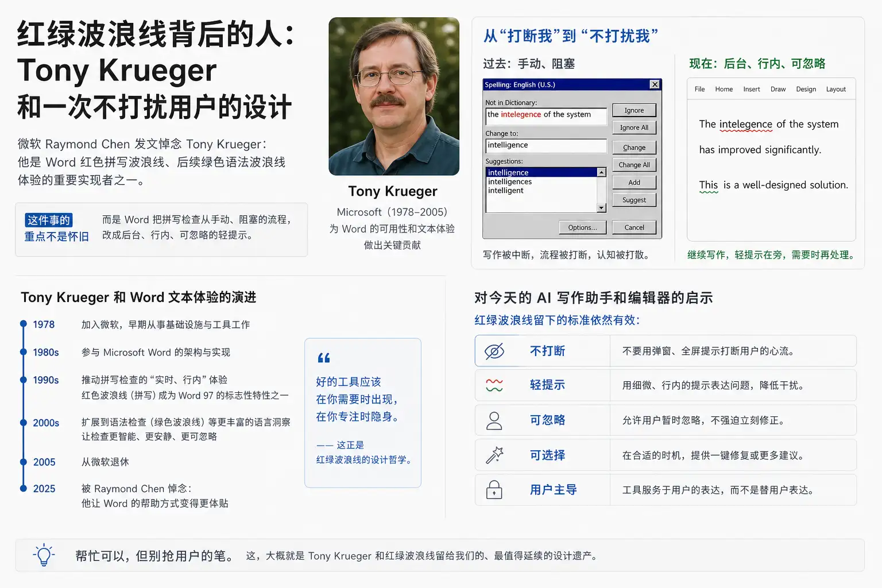
Task: Click the Microsoft（1978–2005）line
Action: pyautogui.click(x=392, y=212)
